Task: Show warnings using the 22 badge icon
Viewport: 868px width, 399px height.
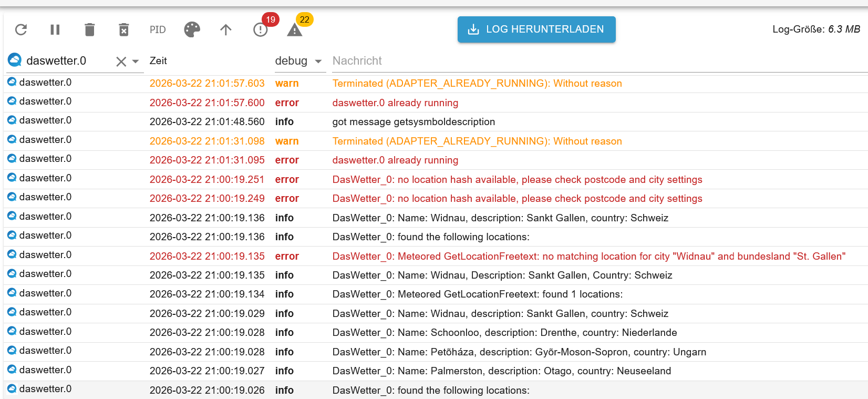Action: (295, 29)
